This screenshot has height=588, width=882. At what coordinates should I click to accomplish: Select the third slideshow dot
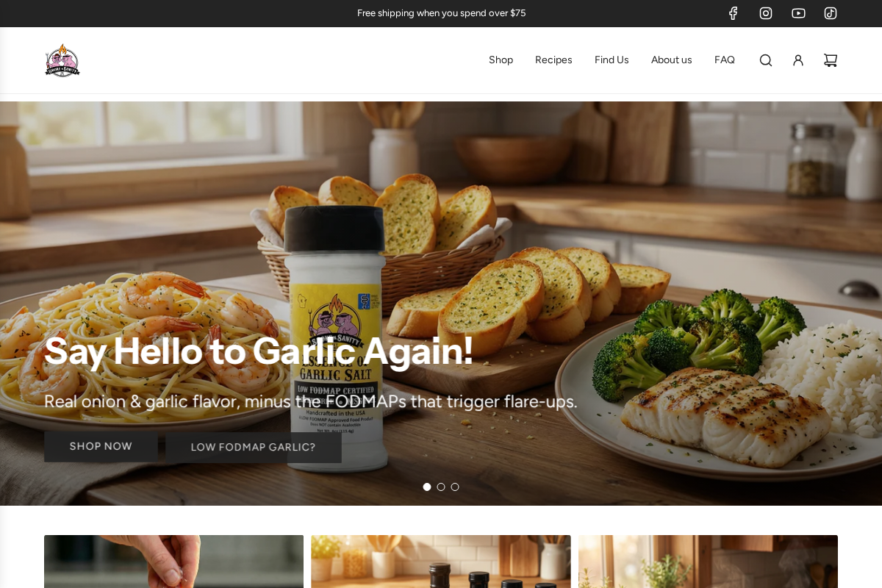coord(455,487)
